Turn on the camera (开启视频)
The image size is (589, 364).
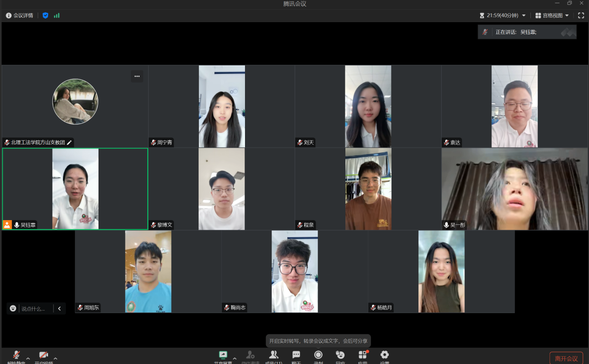tap(44, 356)
